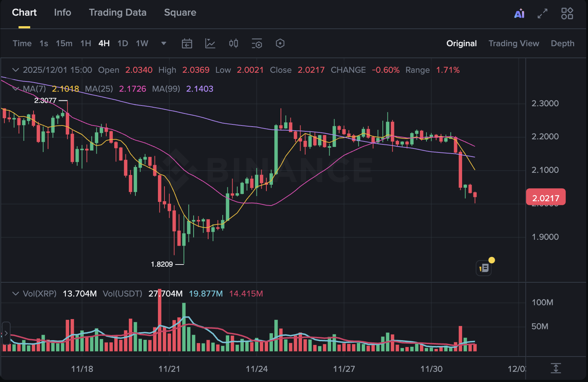Select the 15m time interval

[64, 44]
